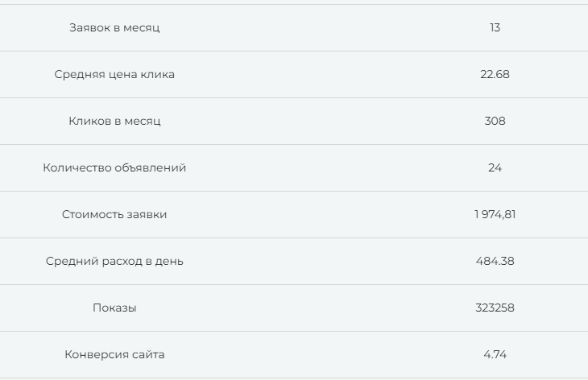Click the Показы label
The image size is (588, 380).
[x=114, y=308]
